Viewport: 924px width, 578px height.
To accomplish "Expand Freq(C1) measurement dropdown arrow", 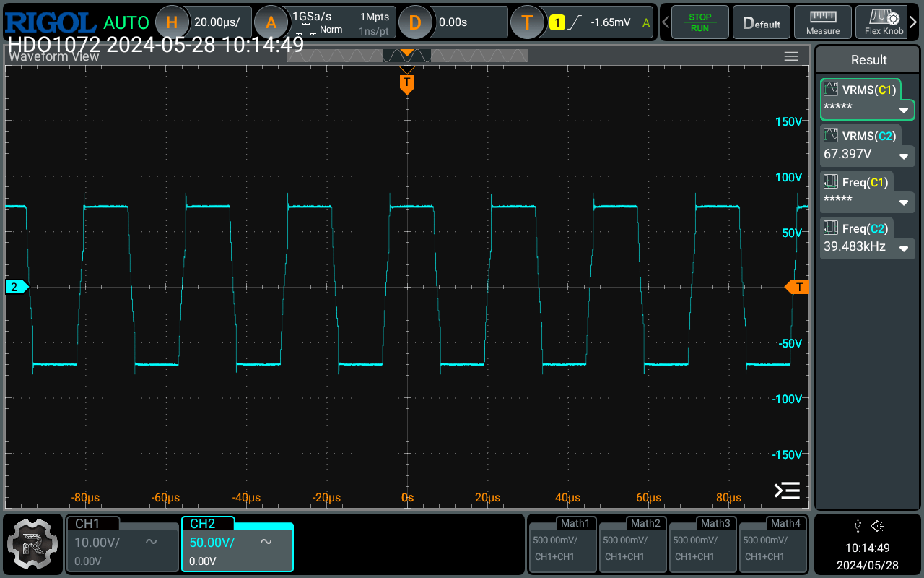I will [x=903, y=203].
